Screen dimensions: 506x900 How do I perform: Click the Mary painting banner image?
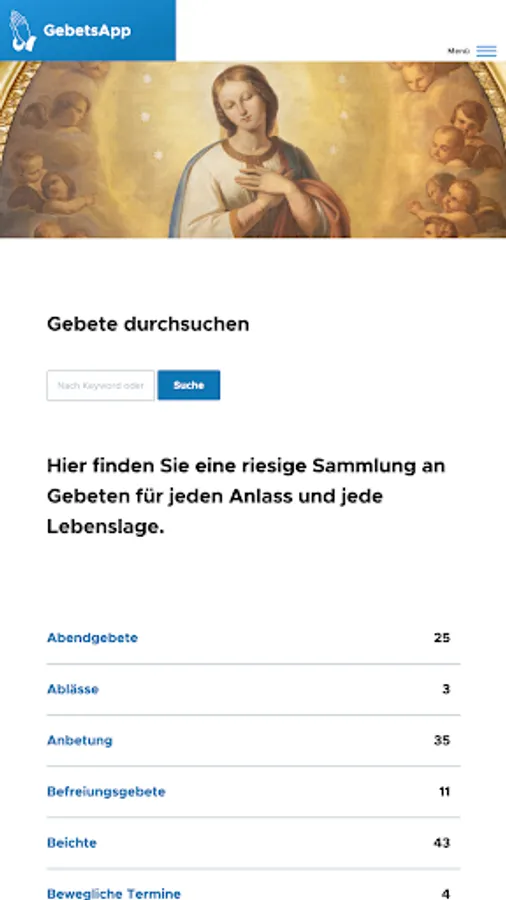253,149
